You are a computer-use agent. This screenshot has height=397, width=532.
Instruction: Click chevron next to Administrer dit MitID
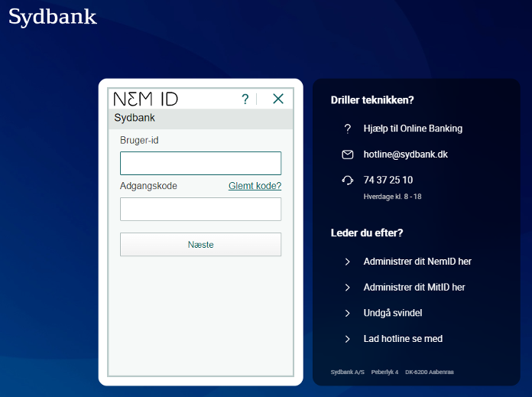click(347, 288)
